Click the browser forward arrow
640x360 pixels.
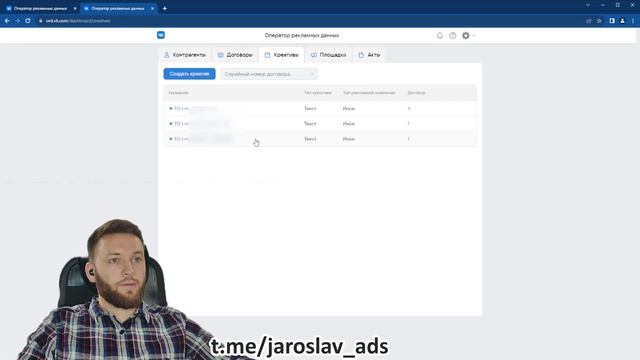pos(17,20)
